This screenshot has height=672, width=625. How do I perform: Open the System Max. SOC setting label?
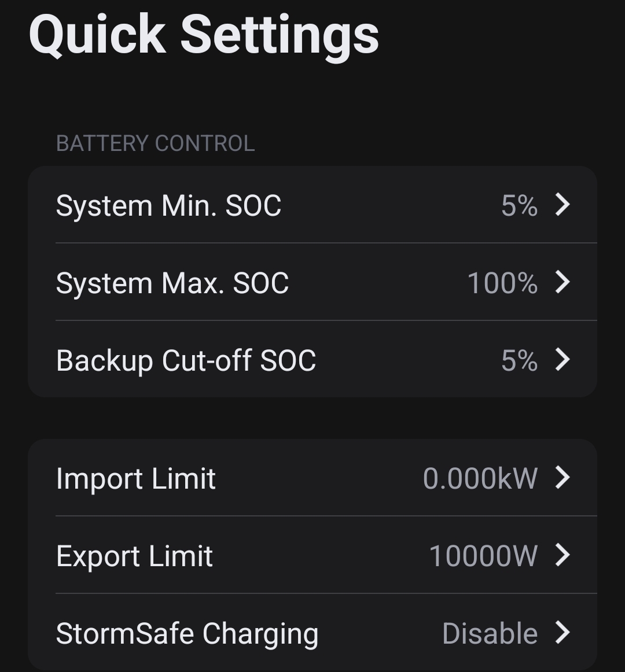(172, 283)
